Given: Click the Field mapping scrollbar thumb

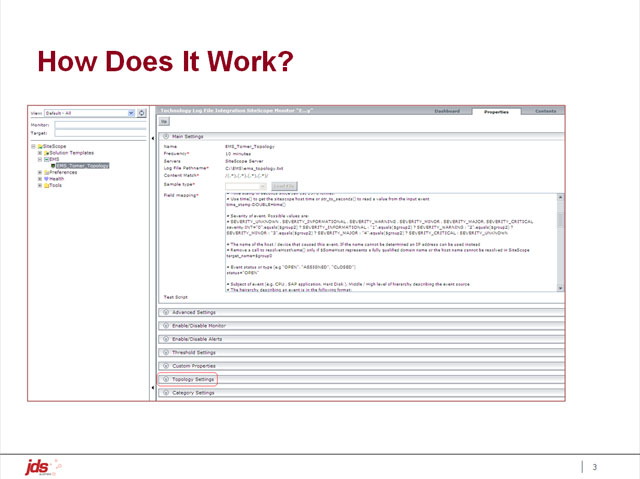Looking at the screenshot, I should [x=560, y=220].
